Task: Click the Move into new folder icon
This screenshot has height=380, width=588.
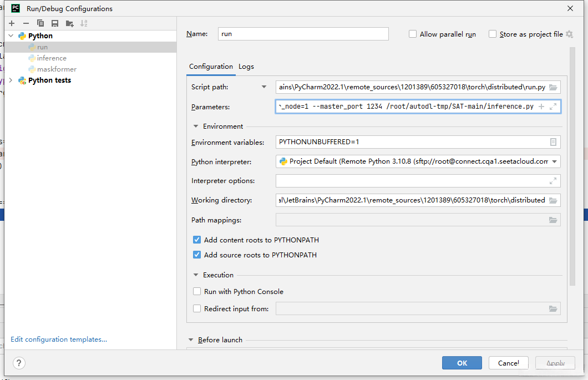Action: [69, 23]
